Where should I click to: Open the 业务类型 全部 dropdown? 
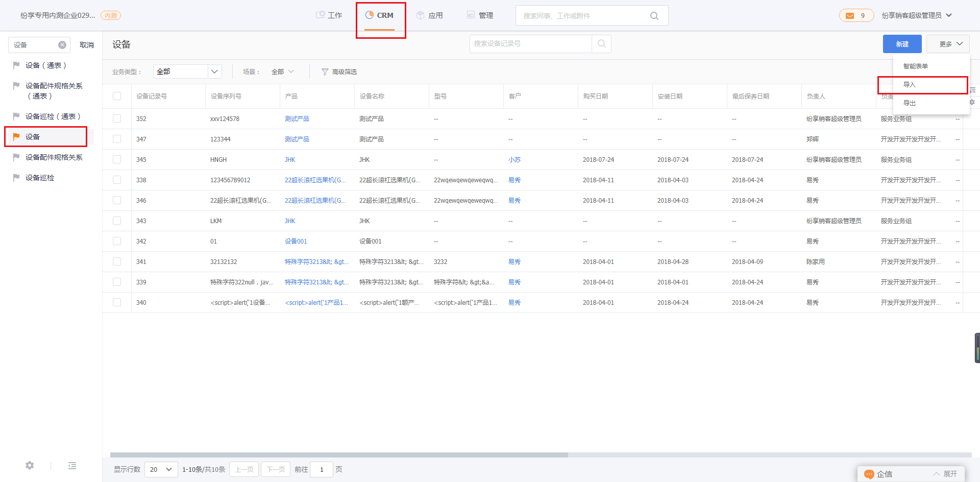click(x=187, y=71)
